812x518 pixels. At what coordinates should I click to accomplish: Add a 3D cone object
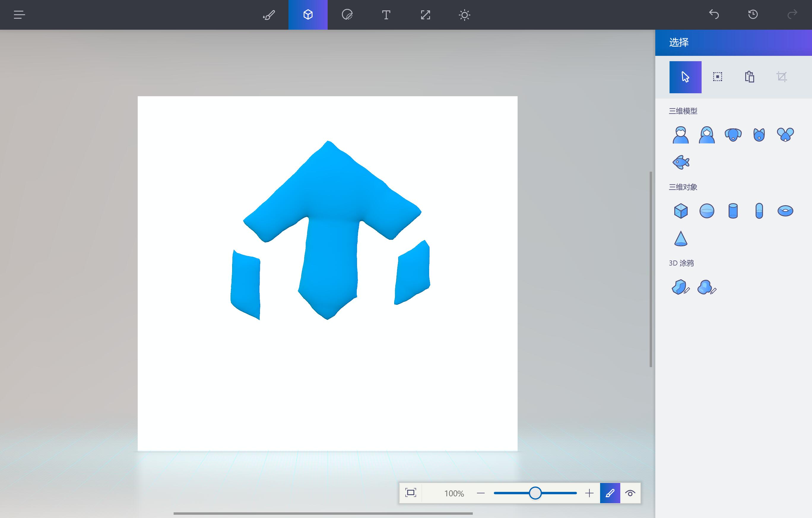pos(681,239)
